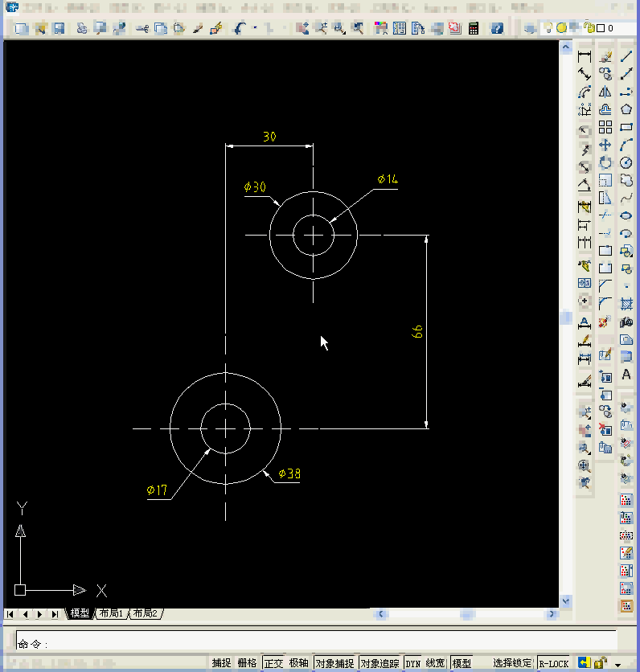Image resolution: width=640 pixels, height=672 pixels.
Task: Open the QuickCalc calculator
Action: click(474, 28)
